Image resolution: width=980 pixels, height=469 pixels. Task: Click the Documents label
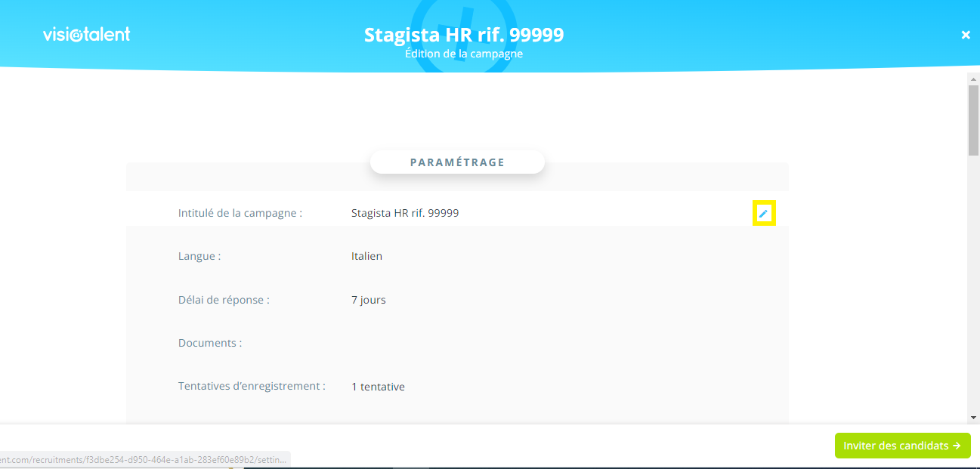coord(210,343)
